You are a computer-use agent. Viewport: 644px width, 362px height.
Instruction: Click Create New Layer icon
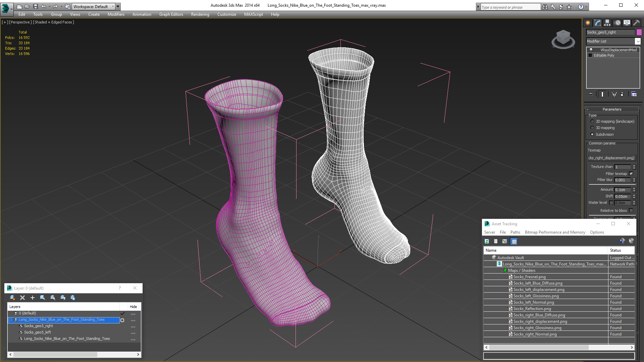click(12, 298)
